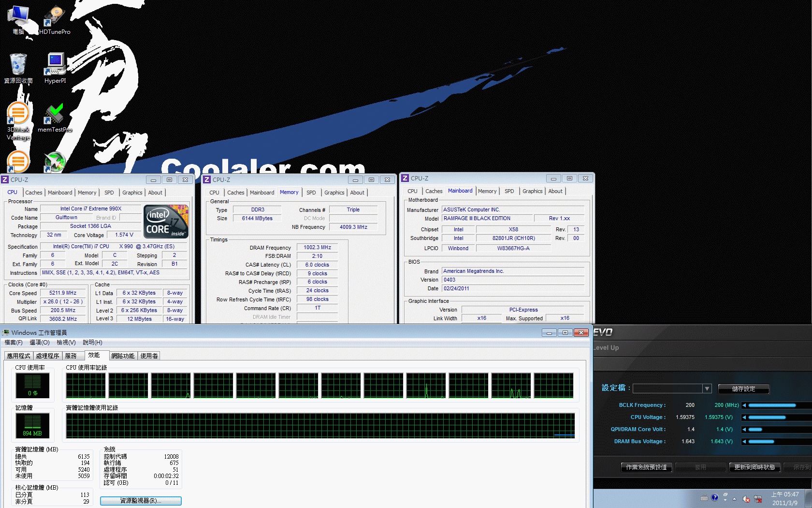Open the 電腦 desktop icon
812x508 pixels.
pyautogui.click(x=18, y=20)
